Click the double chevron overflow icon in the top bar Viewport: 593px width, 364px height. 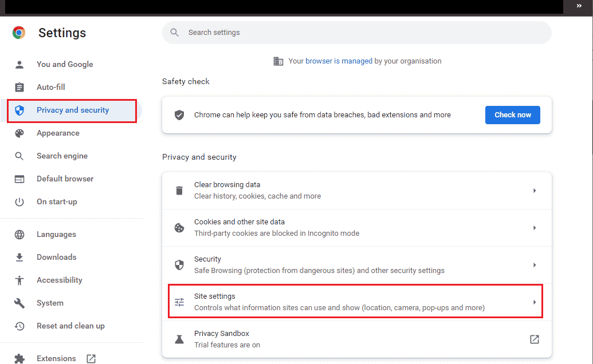point(579,6)
